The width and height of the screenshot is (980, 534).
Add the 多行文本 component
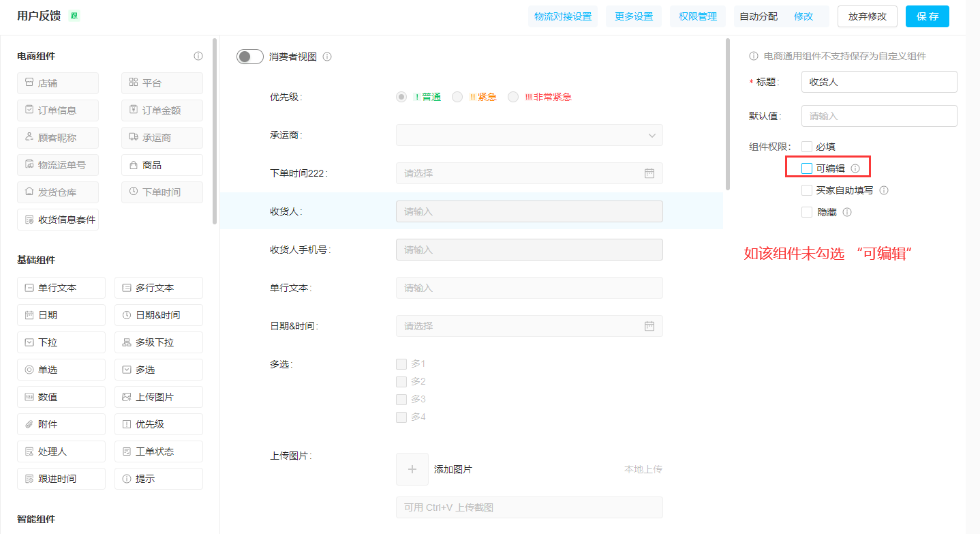(x=159, y=288)
